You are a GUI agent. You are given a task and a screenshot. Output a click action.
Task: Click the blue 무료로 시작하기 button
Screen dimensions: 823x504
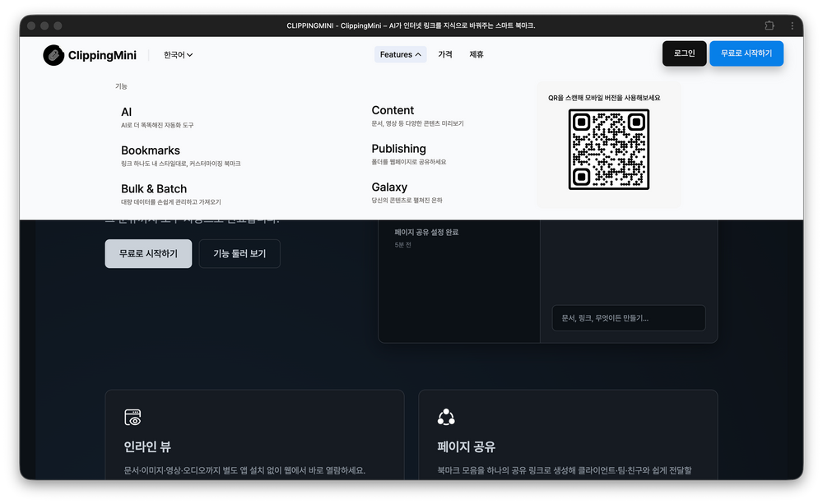coord(746,53)
